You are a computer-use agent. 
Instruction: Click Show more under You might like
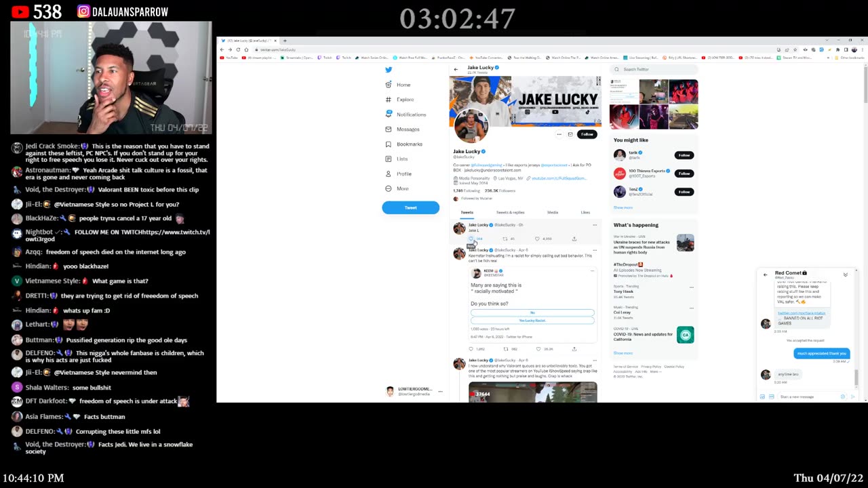(623, 207)
